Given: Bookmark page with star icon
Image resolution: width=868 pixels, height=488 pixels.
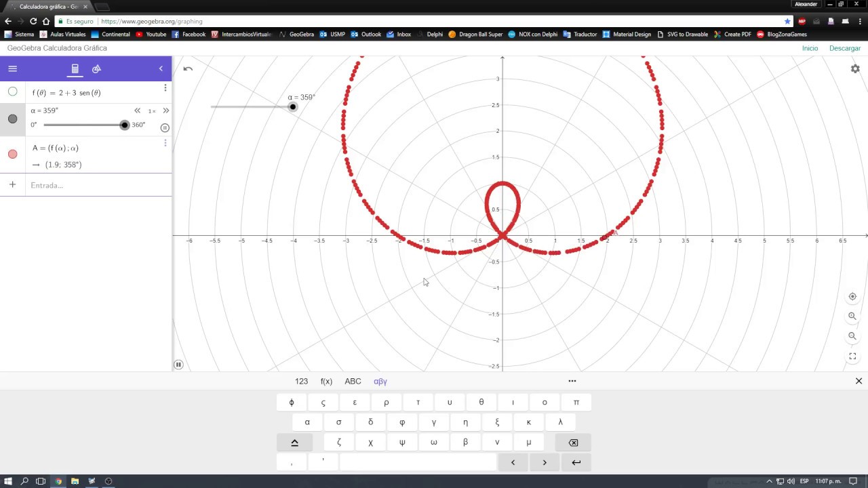Looking at the screenshot, I should (787, 21).
